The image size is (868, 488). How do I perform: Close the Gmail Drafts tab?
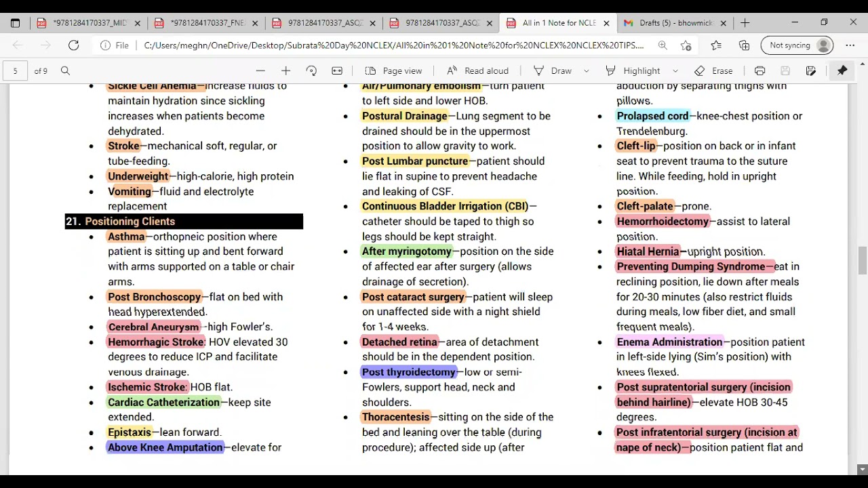(723, 23)
